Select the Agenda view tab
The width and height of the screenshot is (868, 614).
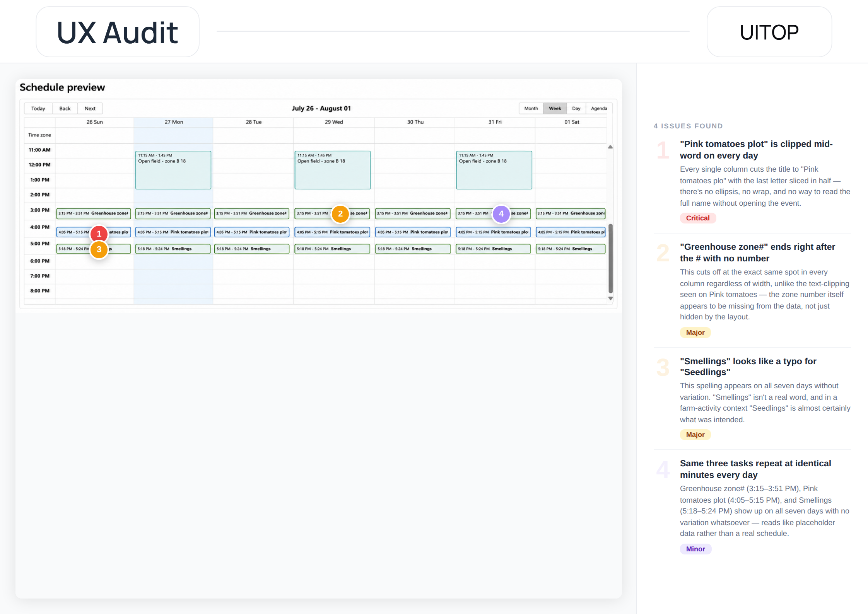(599, 109)
